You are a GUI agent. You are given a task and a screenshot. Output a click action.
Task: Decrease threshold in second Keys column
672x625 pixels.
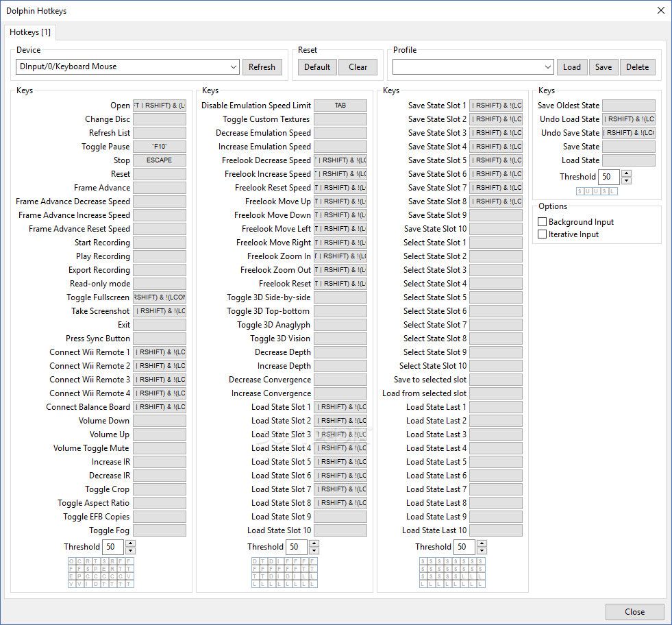314,550
